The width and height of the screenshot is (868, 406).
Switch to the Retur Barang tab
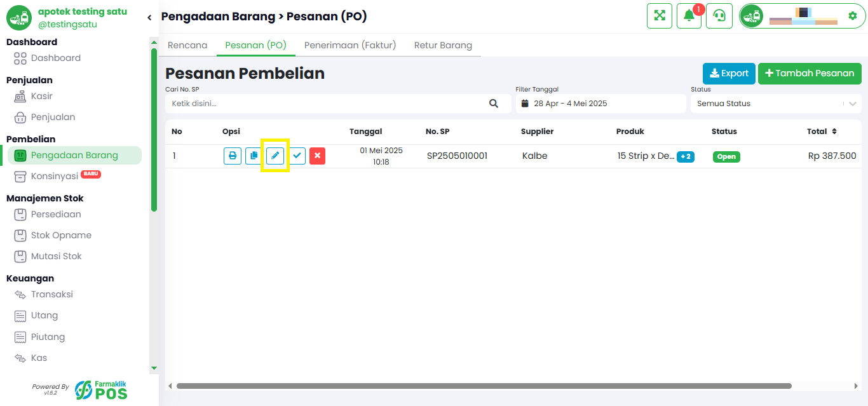(443, 45)
